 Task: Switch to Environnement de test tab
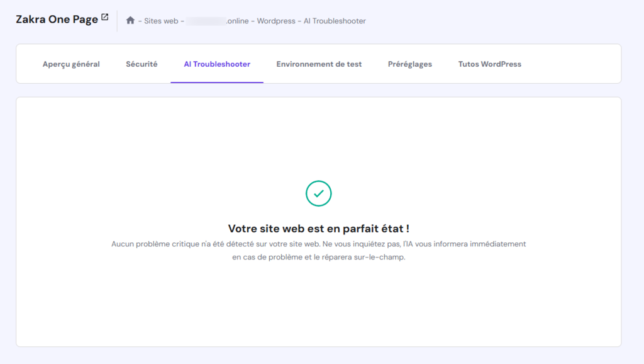pyautogui.click(x=319, y=64)
